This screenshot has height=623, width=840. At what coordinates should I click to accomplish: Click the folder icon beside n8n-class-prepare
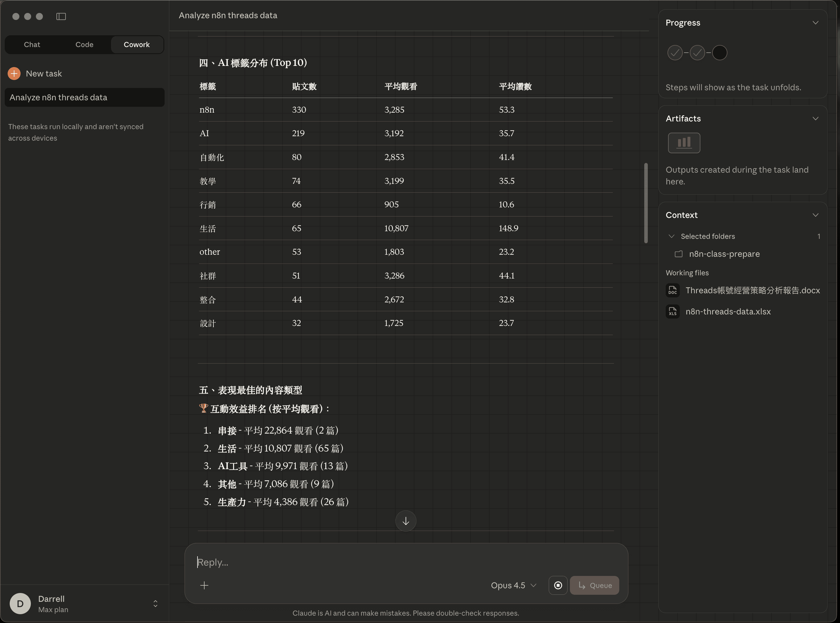pyautogui.click(x=679, y=254)
